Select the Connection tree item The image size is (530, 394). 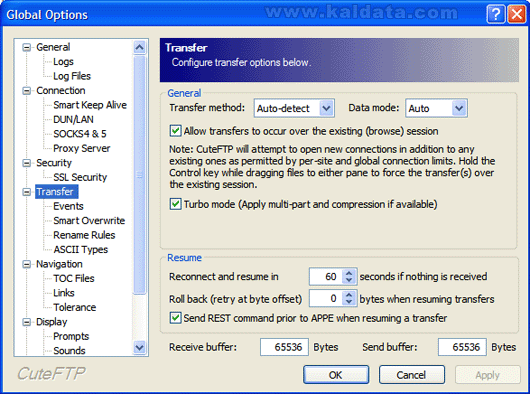pos(61,91)
